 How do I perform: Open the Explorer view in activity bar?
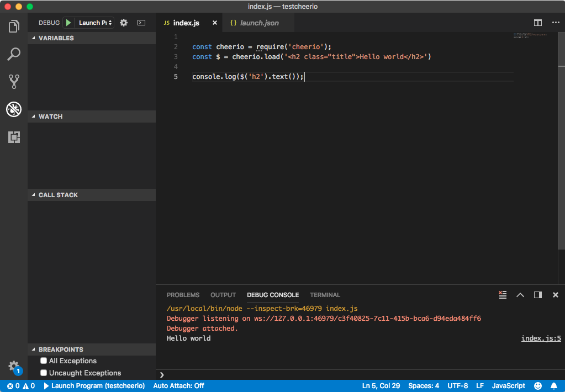(x=14, y=27)
